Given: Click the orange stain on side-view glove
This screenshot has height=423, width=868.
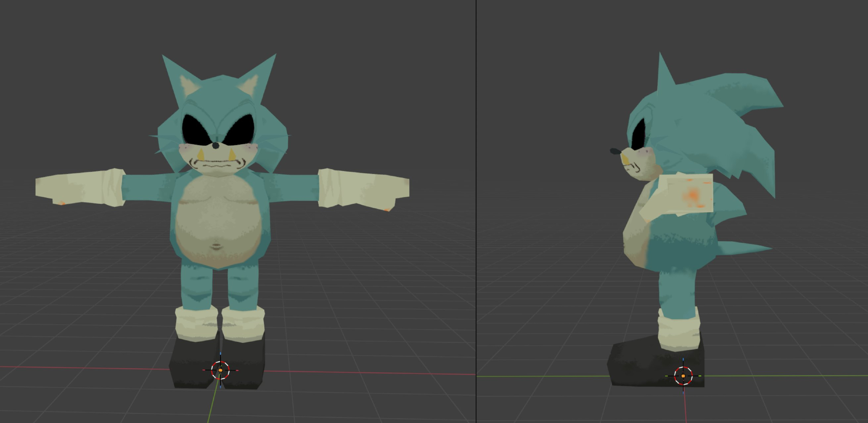Looking at the screenshot, I should coord(693,195).
